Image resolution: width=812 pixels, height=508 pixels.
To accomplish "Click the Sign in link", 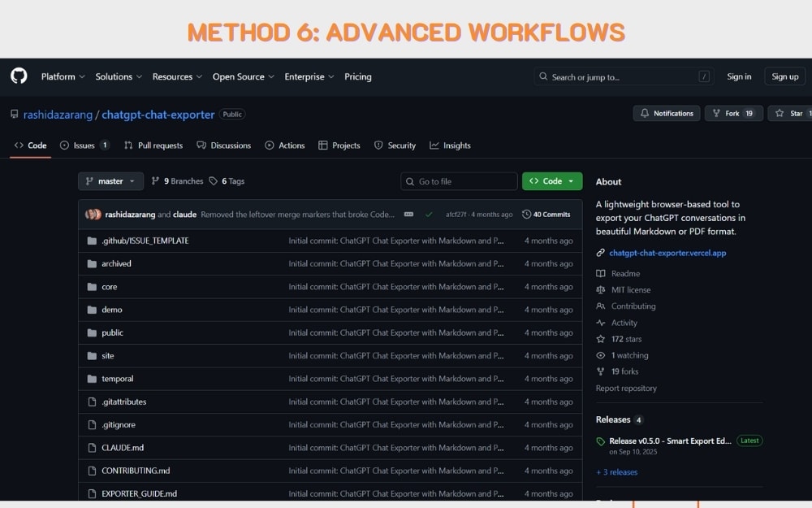I will tap(739, 76).
